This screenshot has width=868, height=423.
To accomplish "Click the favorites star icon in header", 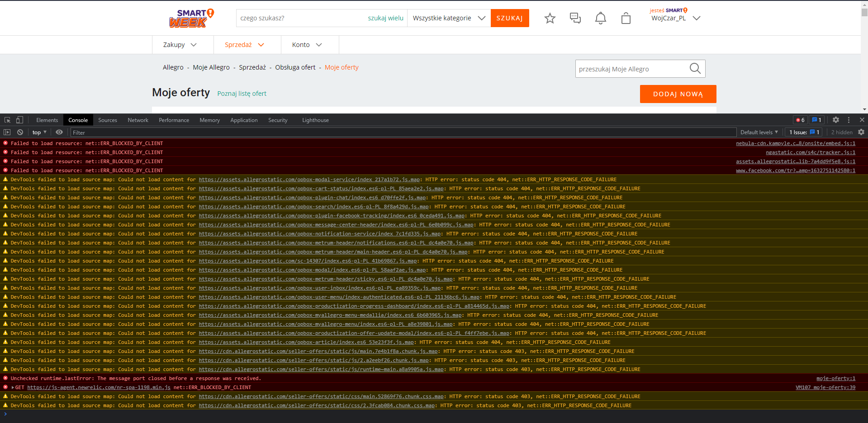I will (x=550, y=19).
